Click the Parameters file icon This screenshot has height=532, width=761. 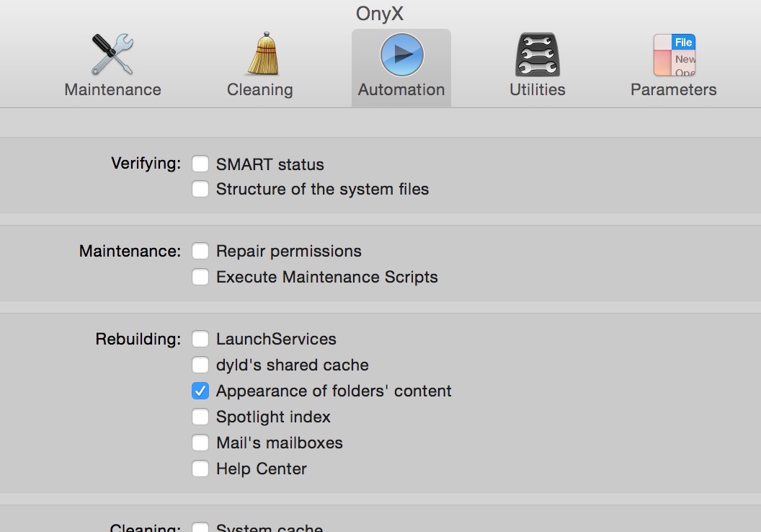[674, 55]
